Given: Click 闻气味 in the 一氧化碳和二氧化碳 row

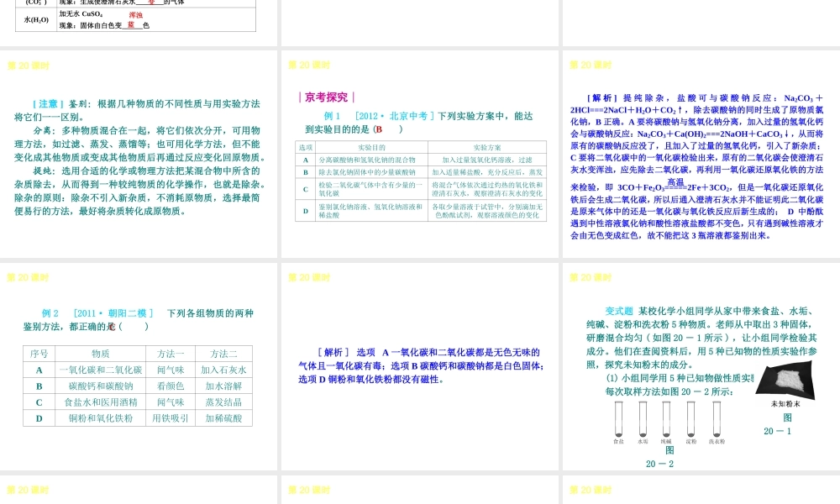Looking at the screenshot, I should pyautogui.click(x=171, y=370).
